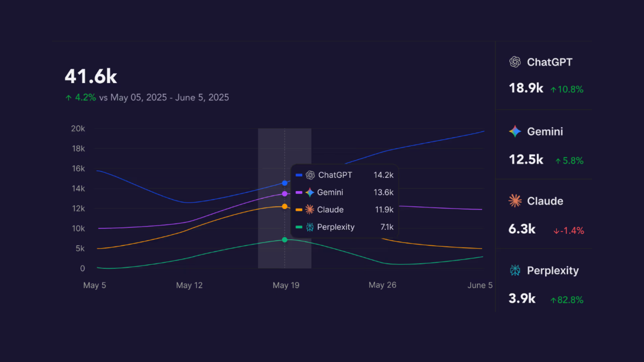
Task: Click the Perplexity icon in tooltip
Action: (x=310, y=227)
